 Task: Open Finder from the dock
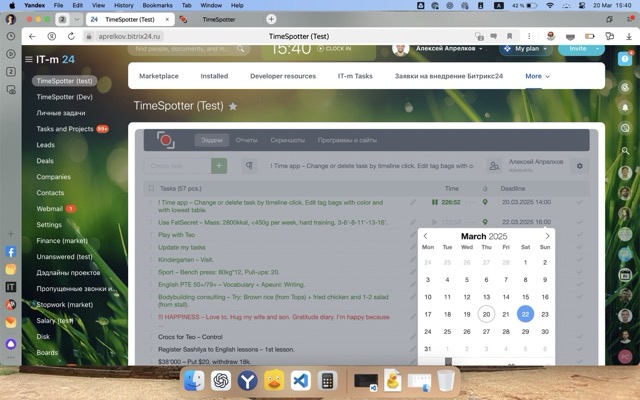[x=194, y=381]
